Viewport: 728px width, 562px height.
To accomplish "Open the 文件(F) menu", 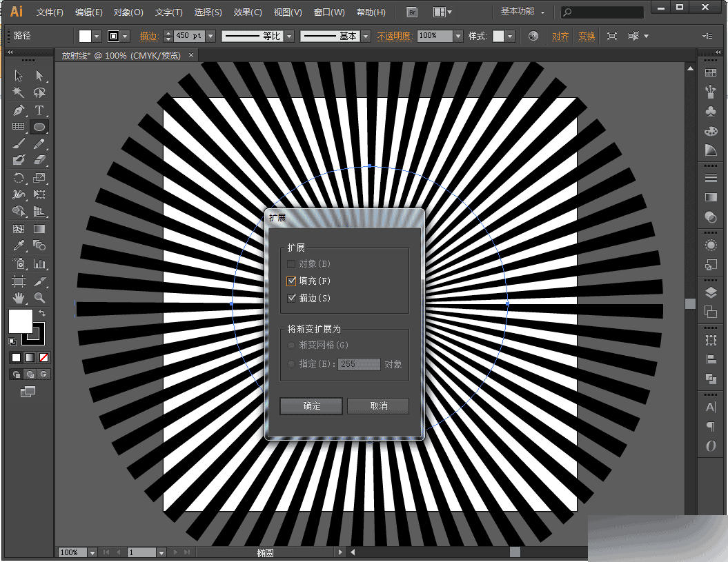I will tap(50, 12).
